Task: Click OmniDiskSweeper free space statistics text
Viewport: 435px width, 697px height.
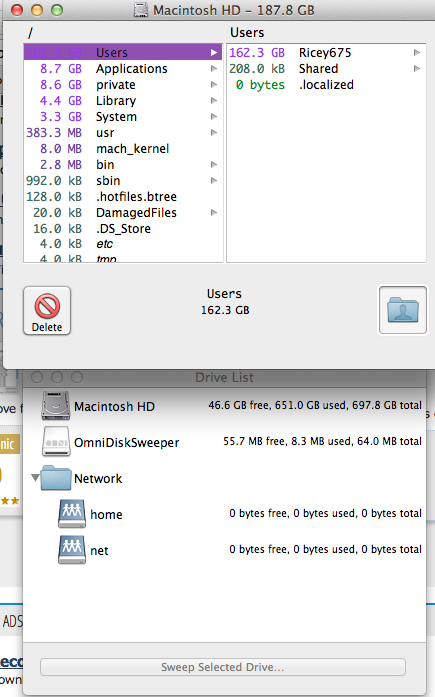Action: 322,441
